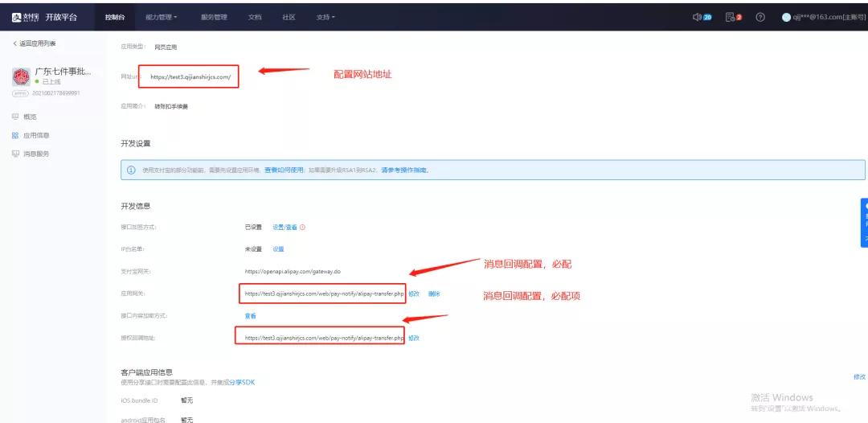Open the 文档 menu item
The width and height of the screenshot is (868, 423).
(255, 17)
